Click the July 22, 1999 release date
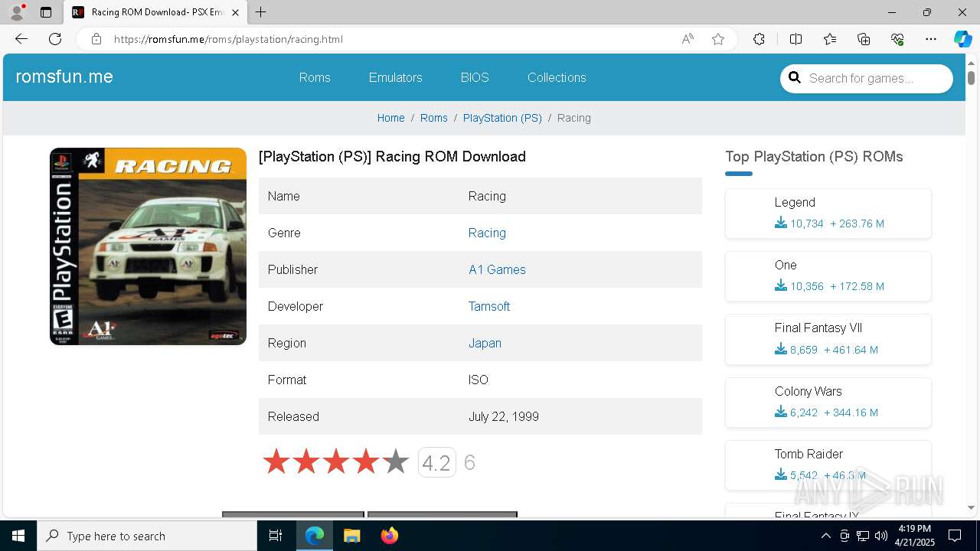The height and width of the screenshot is (551, 980). [504, 416]
